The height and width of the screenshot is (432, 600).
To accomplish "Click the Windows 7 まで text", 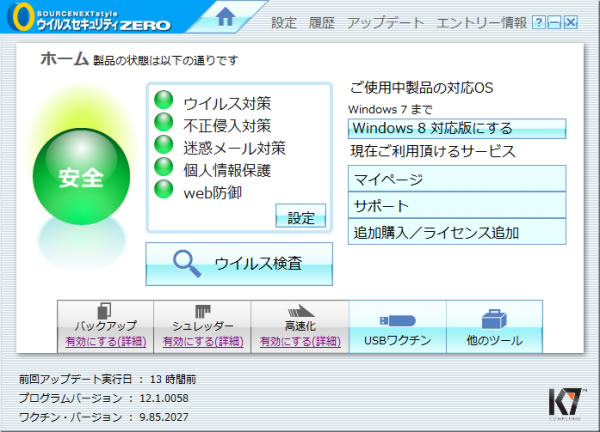I will (x=390, y=110).
